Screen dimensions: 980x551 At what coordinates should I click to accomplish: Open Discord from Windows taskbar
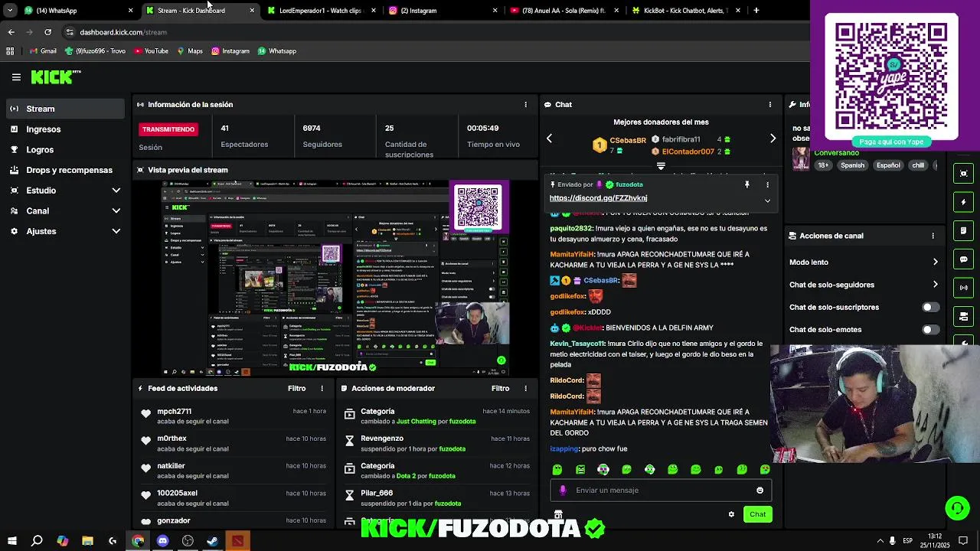pos(162,541)
